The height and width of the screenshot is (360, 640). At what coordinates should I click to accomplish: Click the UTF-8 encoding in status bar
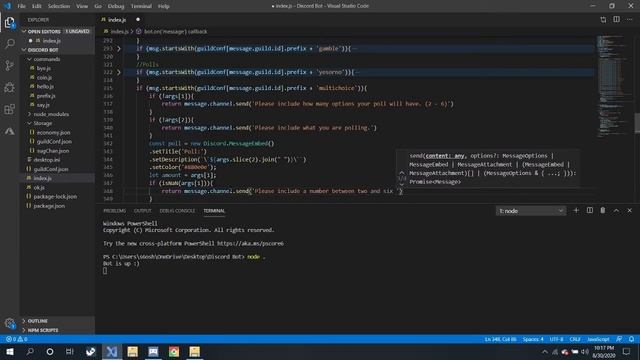coord(556,339)
